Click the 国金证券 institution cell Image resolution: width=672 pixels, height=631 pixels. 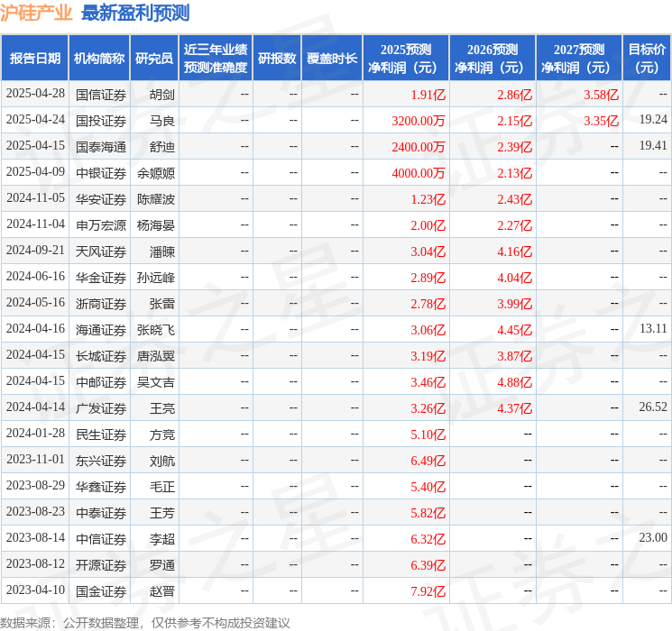coord(101,591)
